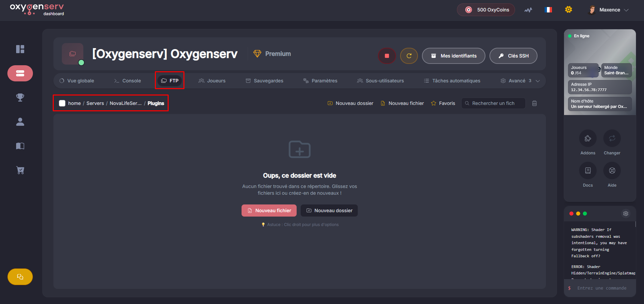Click the mini console settings gear
This screenshot has height=304, width=644.
pos(626,214)
